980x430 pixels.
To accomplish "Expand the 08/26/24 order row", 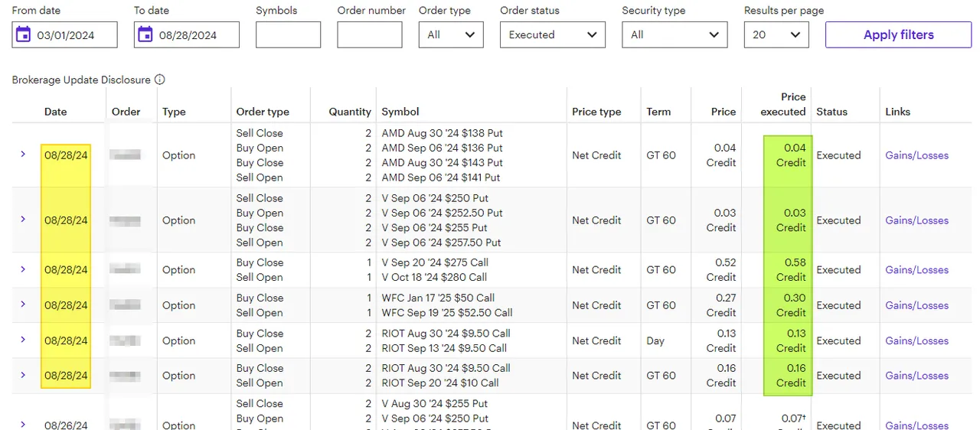I will [23, 425].
